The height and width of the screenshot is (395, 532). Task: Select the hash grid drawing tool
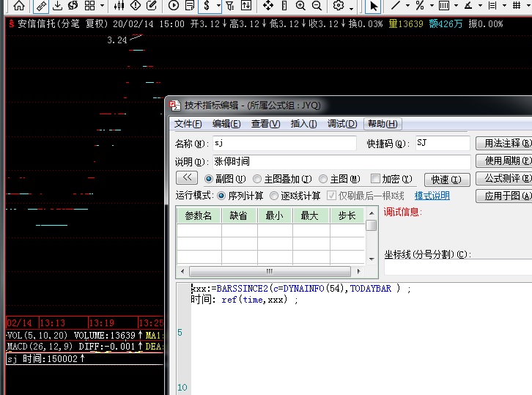click(517, 5)
